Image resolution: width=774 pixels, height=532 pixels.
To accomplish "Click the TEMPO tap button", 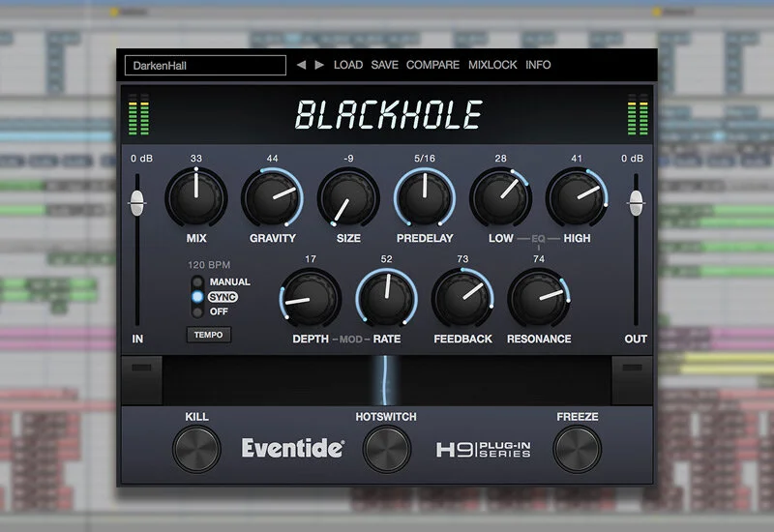I will coord(208,335).
